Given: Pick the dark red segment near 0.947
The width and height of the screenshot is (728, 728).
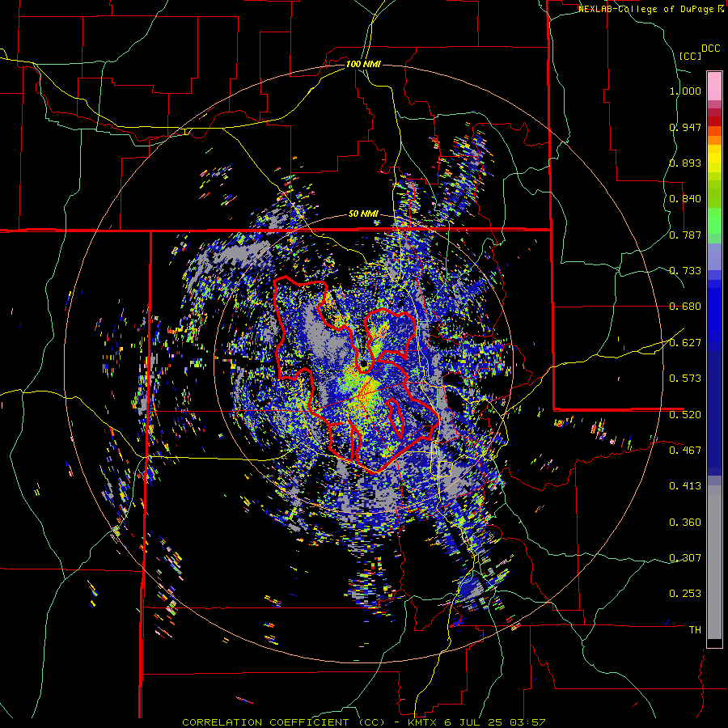Looking at the screenshot, I should coord(714,121).
